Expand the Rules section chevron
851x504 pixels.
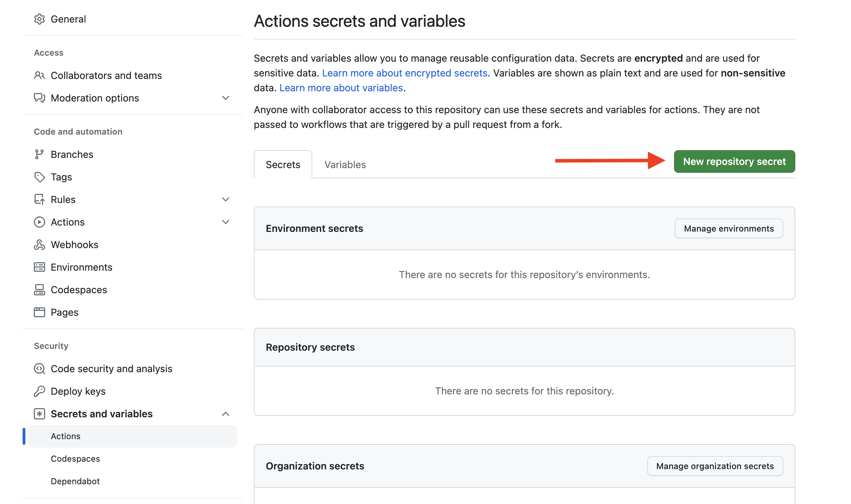point(226,199)
